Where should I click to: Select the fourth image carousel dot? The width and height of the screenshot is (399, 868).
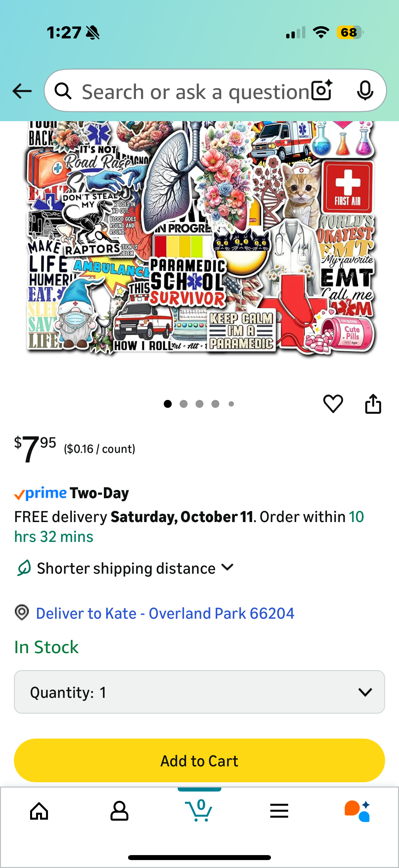point(215,404)
